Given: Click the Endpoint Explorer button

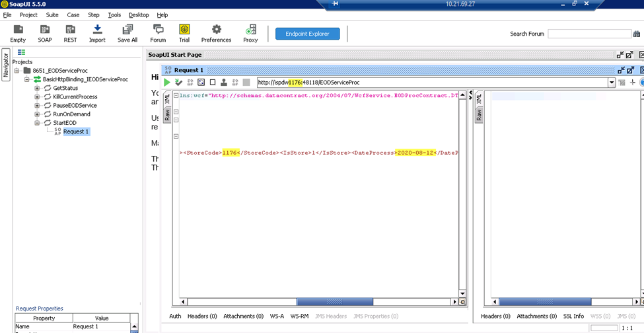Looking at the screenshot, I should pos(308,34).
